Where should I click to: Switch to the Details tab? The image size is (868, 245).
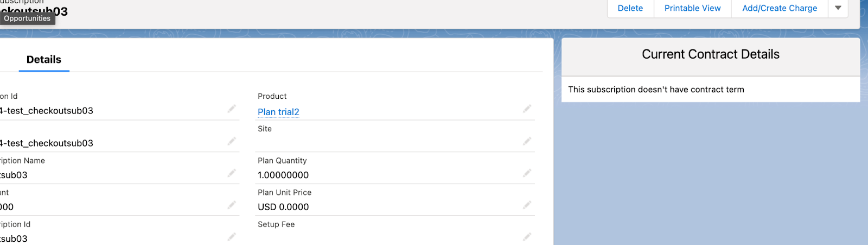44,60
